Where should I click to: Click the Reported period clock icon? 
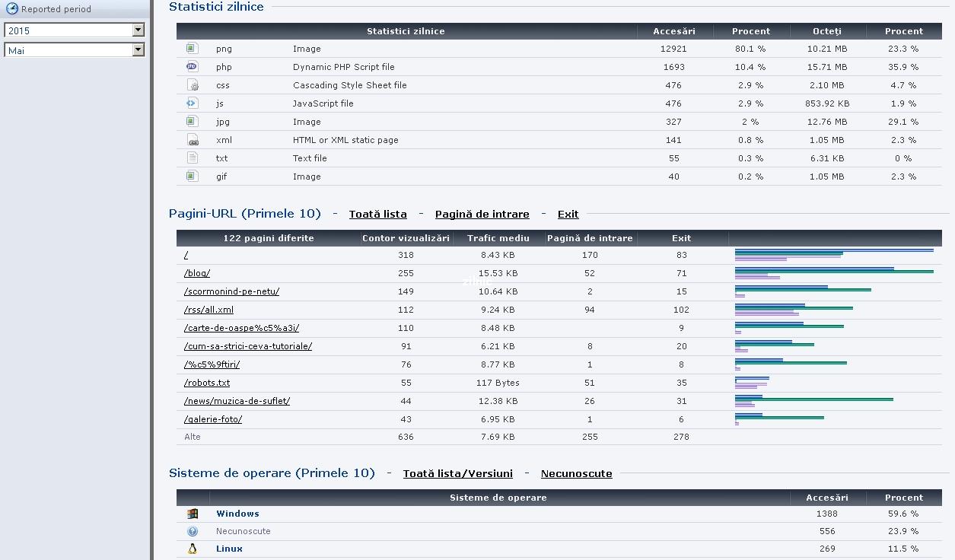click(x=12, y=9)
